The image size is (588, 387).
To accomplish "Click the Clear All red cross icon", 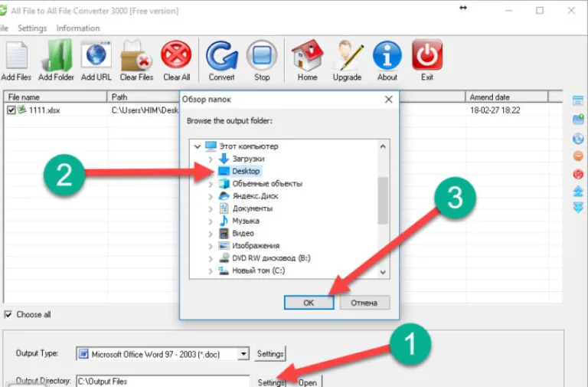I will coord(176,55).
